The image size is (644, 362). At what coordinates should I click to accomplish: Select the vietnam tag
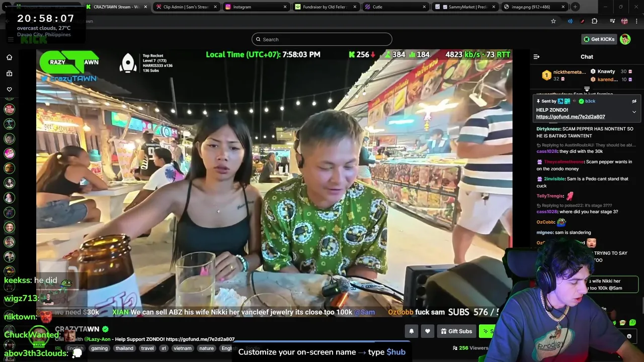tap(183, 348)
